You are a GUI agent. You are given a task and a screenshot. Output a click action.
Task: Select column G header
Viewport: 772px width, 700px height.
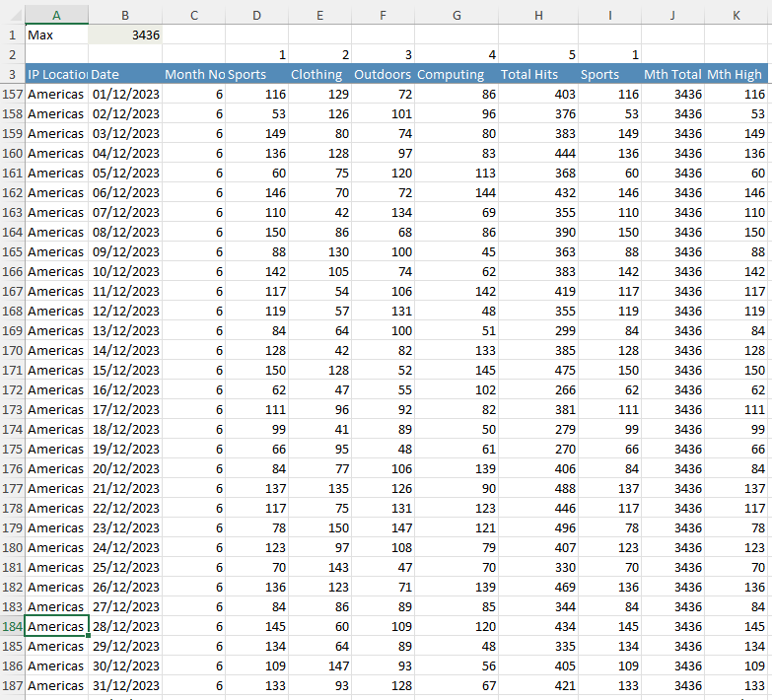pos(456,15)
